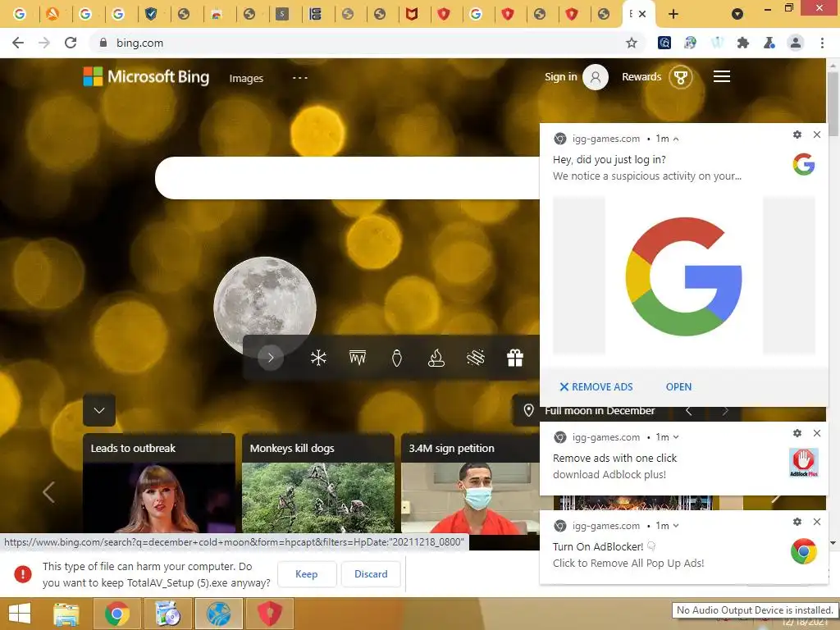Collapse news feed with the down chevron
The height and width of the screenshot is (630, 840).
(x=99, y=410)
